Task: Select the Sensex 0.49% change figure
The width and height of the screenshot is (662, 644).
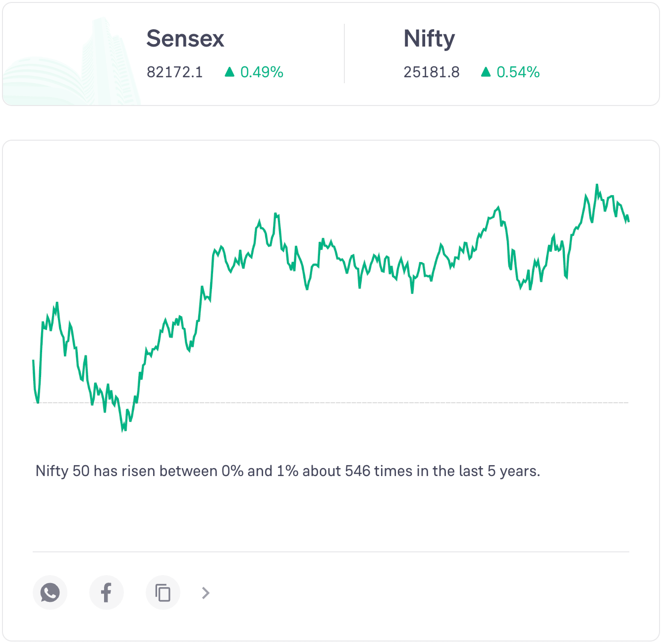Action: (x=262, y=72)
